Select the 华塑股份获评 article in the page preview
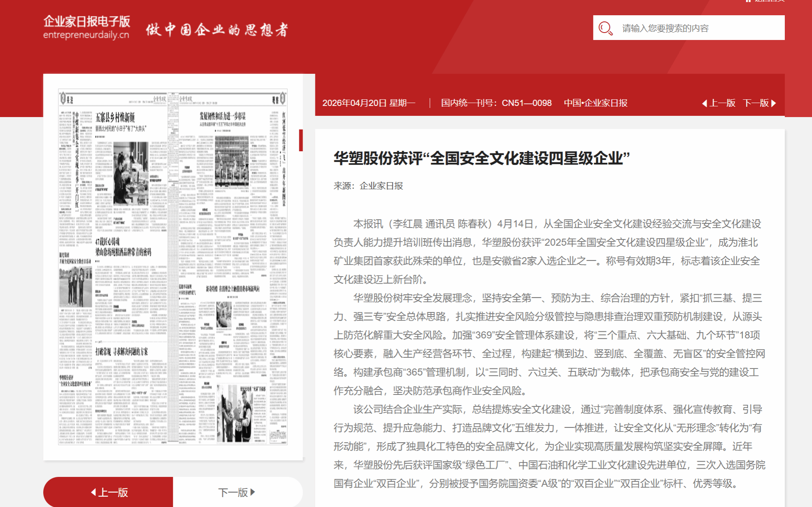The image size is (812, 507). pyautogui.click(x=75, y=380)
